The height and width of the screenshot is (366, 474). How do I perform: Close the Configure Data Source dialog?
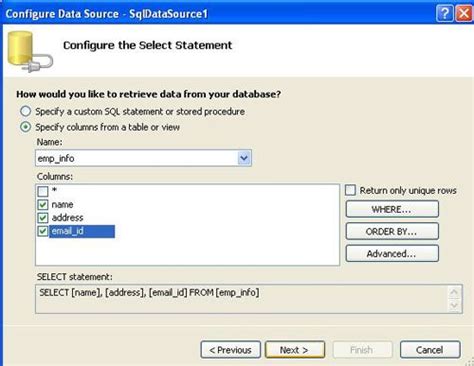[x=464, y=13]
